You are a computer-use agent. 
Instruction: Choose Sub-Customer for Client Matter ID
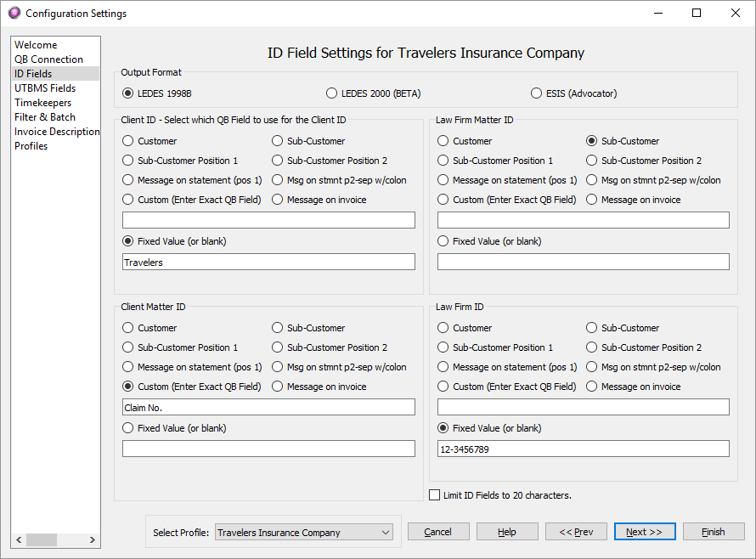(x=308, y=328)
